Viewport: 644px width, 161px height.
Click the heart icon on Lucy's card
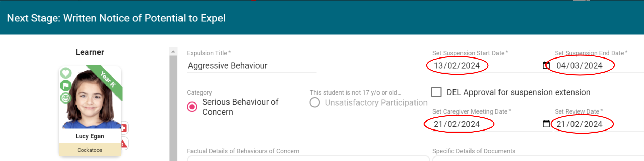[66, 73]
